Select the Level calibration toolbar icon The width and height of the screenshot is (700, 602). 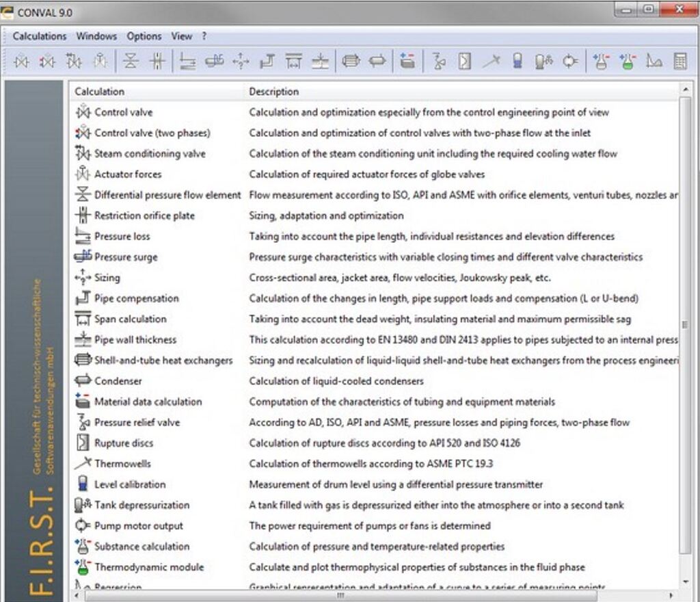click(x=517, y=62)
